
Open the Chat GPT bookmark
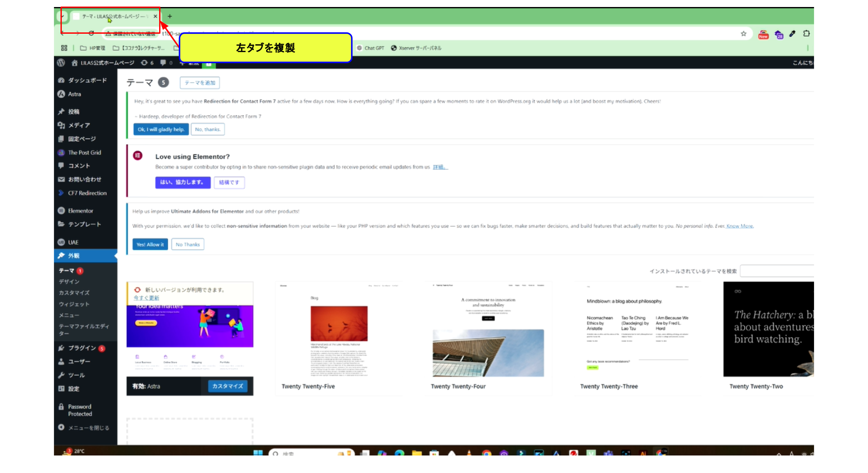pyautogui.click(x=370, y=48)
